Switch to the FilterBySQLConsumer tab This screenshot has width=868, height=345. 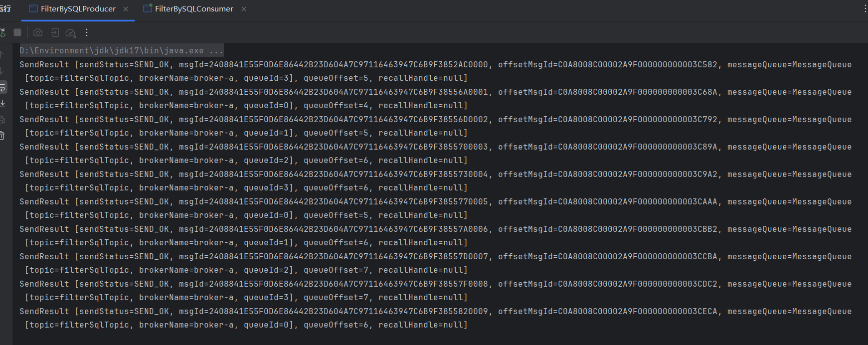click(194, 9)
